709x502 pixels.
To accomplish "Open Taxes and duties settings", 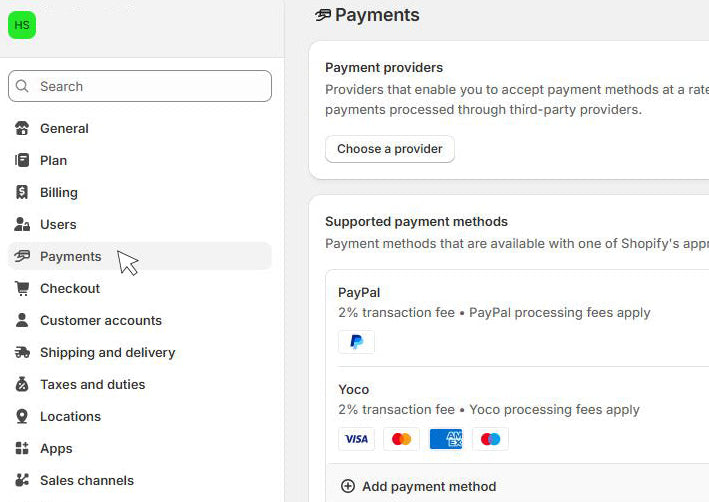I will tap(92, 384).
